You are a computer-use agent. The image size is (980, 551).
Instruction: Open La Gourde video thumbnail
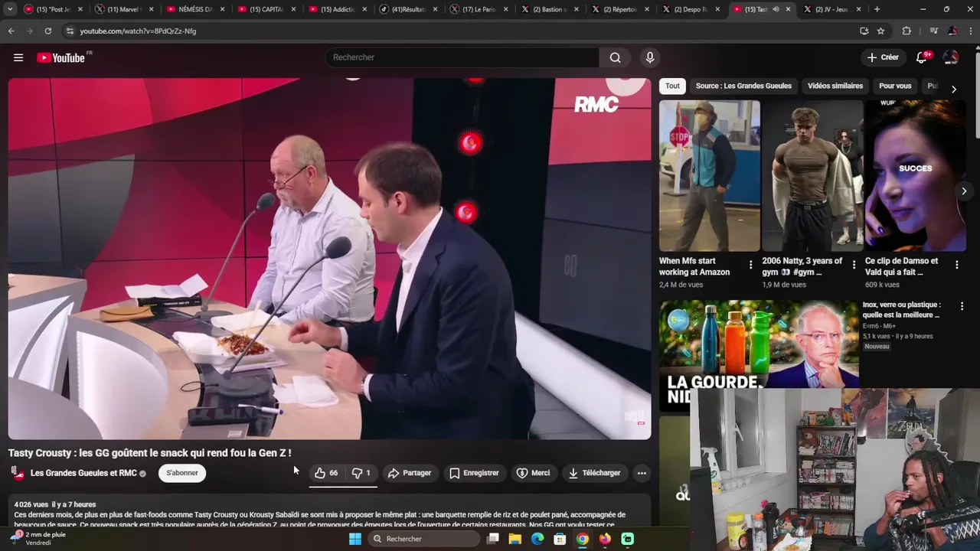[x=759, y=356]
